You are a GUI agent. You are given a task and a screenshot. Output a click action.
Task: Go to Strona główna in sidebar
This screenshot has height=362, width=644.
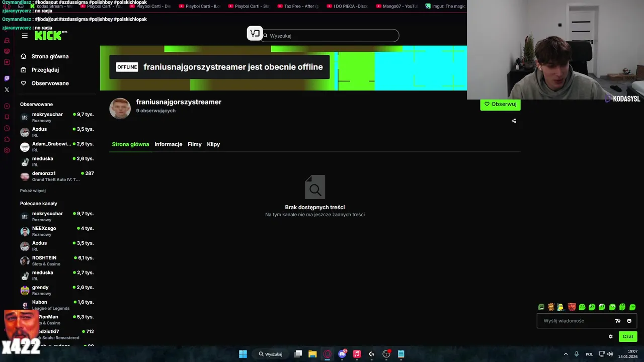(x=44, y=56)
